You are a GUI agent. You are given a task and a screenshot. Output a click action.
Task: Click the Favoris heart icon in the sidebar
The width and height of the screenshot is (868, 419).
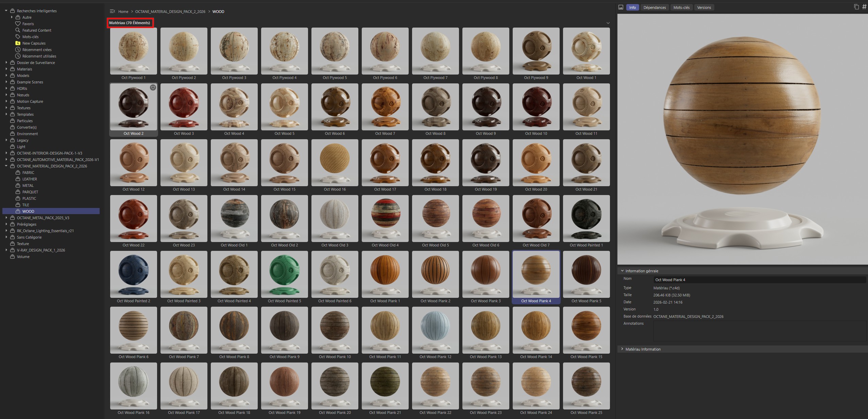pyautogui.click(x=18, y=23)
